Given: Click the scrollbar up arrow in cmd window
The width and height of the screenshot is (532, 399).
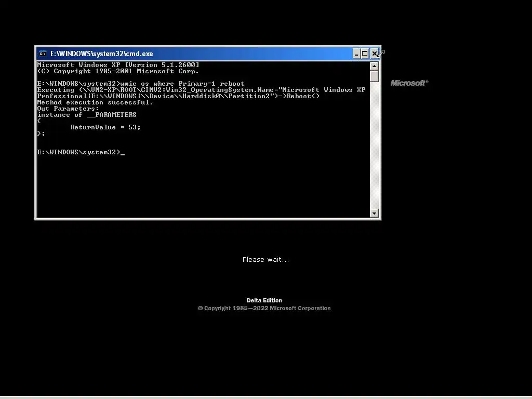Looking at the screenshot, I should click(374, 66).
